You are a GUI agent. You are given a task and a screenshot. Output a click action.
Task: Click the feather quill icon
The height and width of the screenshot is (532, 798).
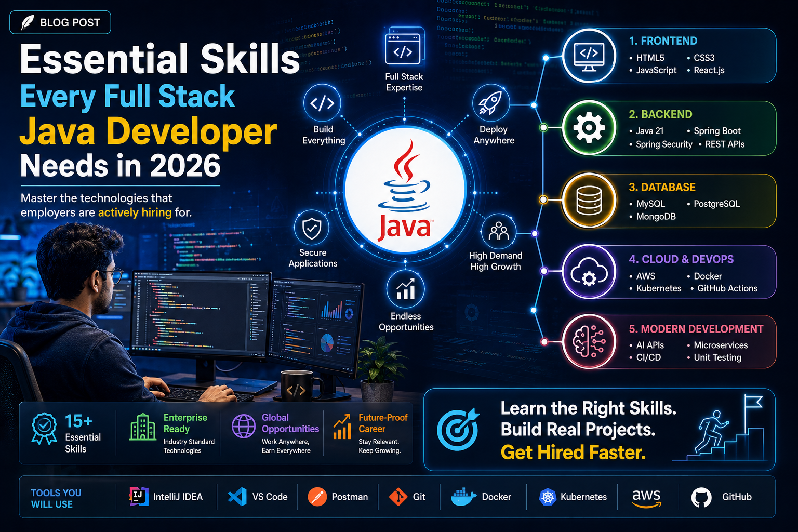point(27,23)
